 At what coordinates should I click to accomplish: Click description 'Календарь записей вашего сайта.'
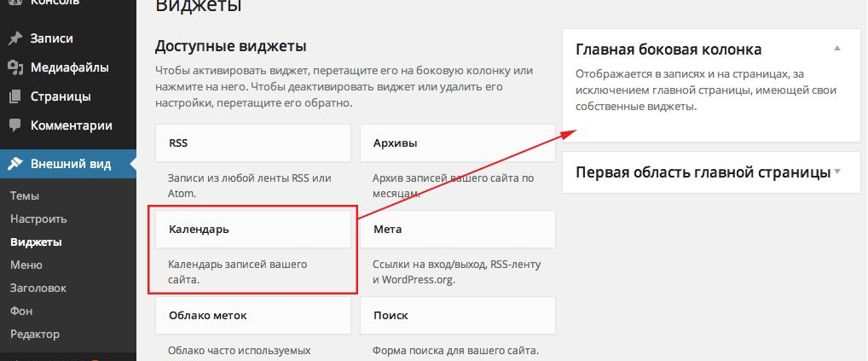[238, 272]
